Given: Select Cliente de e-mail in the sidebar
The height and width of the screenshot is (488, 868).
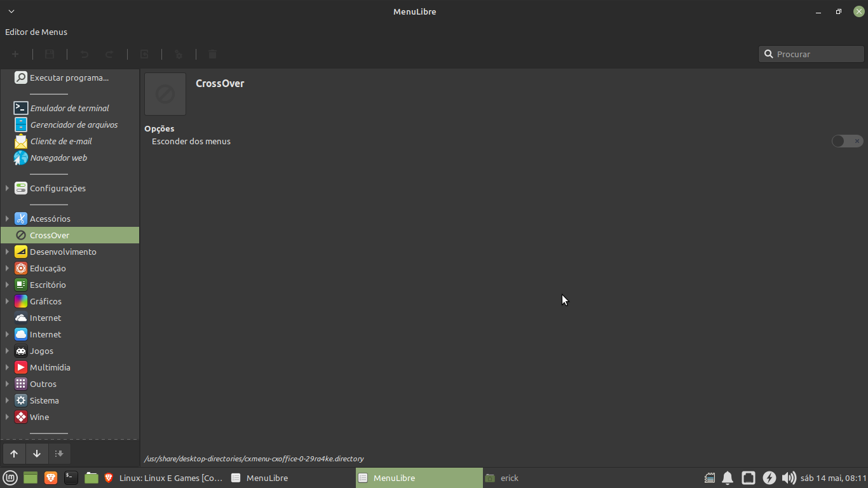Looking at the screenshot, I should point(70,141).
